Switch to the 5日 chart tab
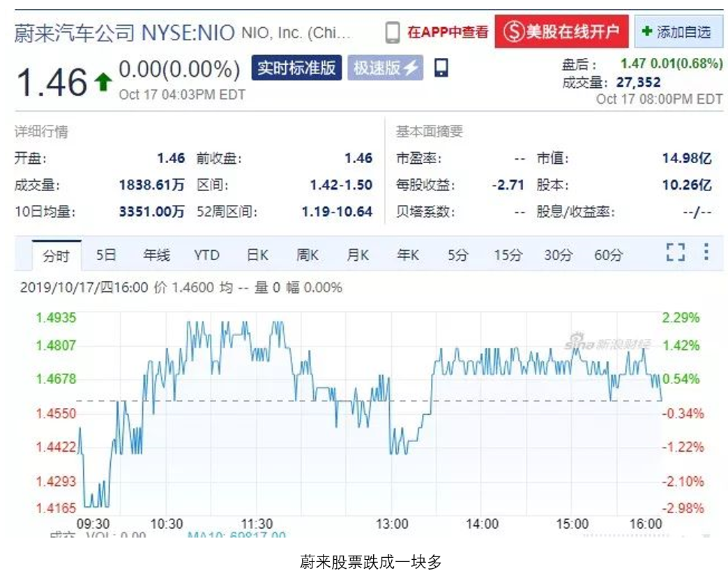 tap(106, 255)
